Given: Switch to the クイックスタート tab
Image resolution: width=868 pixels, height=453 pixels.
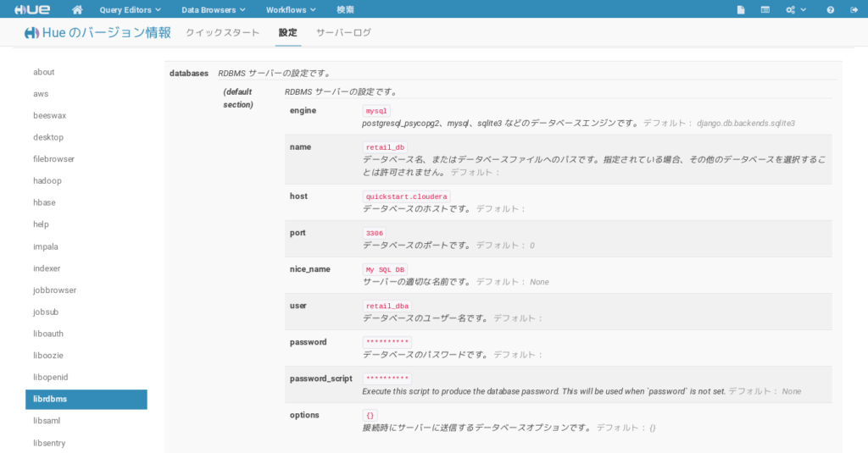Looking at the screenshot, I should pyautogui.click(x=223, y=33).
